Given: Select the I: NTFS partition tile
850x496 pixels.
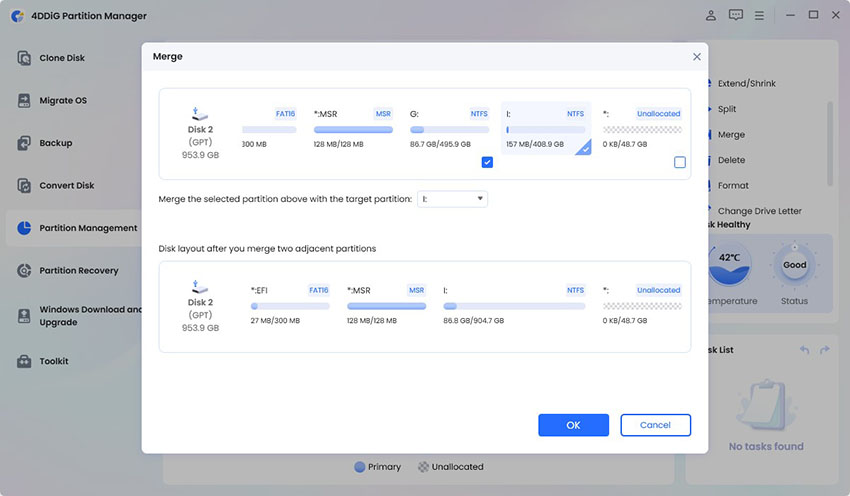Looking at the screenshot, I should [546, 128].
